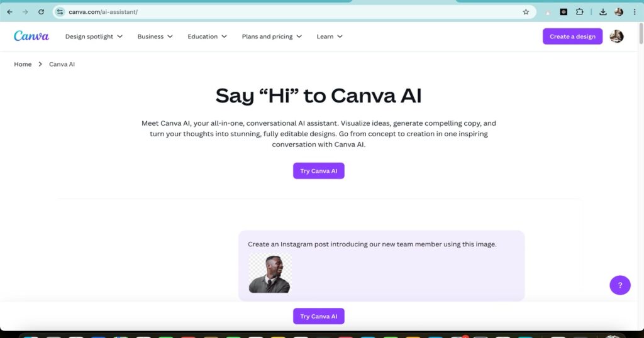Open Chrome three-dot menu
644x338 pixels.
[x=635, y=12]
